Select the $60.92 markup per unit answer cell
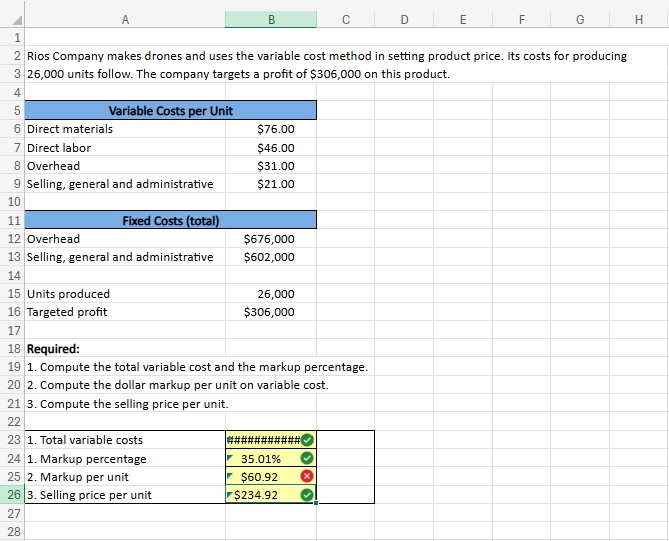 click(271, 476)
